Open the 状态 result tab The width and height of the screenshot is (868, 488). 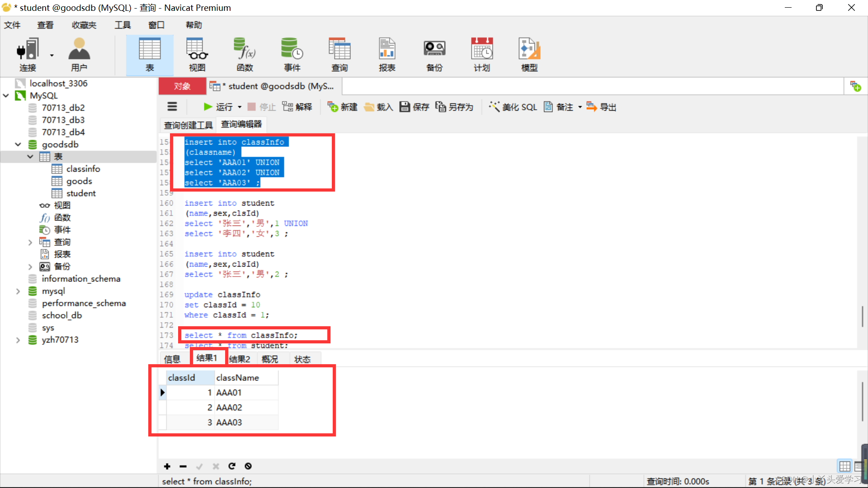point(302,359)
